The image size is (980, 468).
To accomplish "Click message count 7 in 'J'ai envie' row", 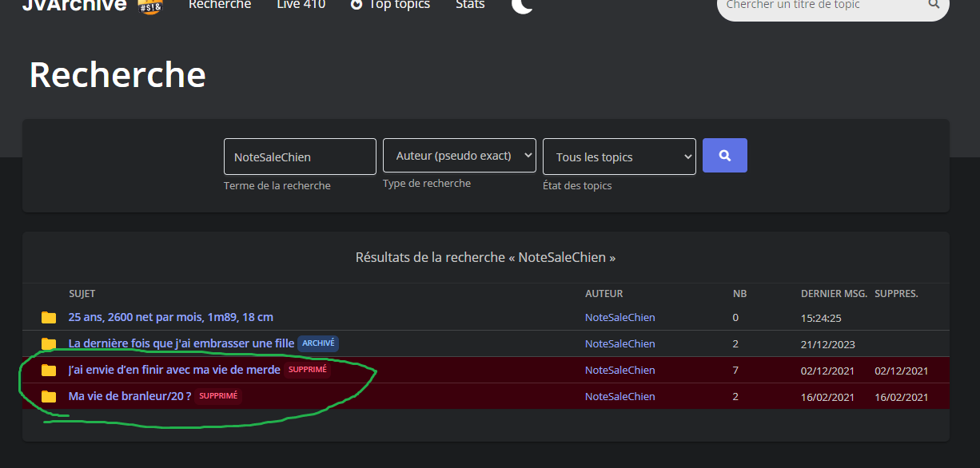I will click(x=735, y=371).
